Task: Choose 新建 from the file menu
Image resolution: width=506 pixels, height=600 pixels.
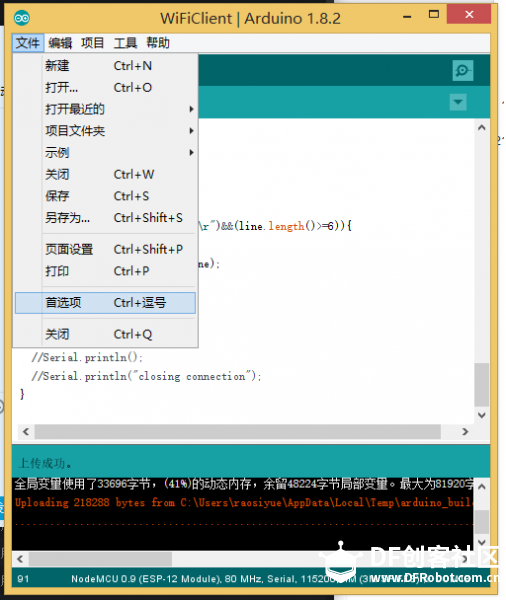Action: 105,66
